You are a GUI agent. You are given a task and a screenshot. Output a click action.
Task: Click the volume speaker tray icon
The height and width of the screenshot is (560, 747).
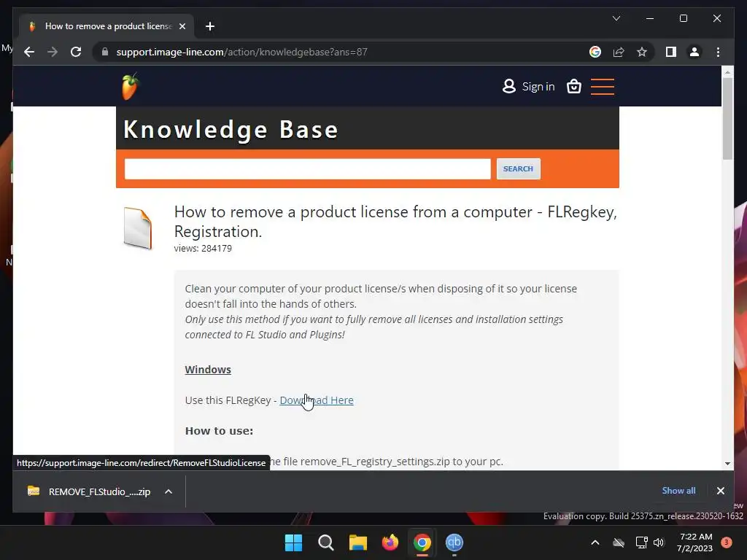(x=659, y=542)
